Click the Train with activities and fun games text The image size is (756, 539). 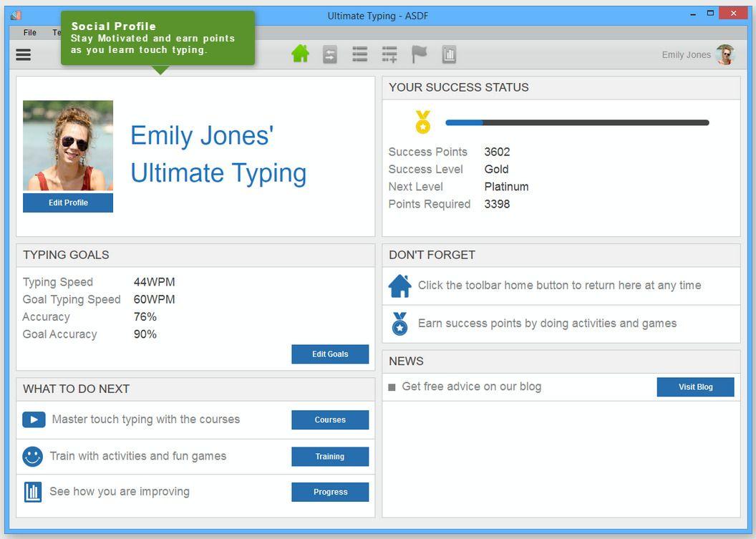click(x=138, y=456)
